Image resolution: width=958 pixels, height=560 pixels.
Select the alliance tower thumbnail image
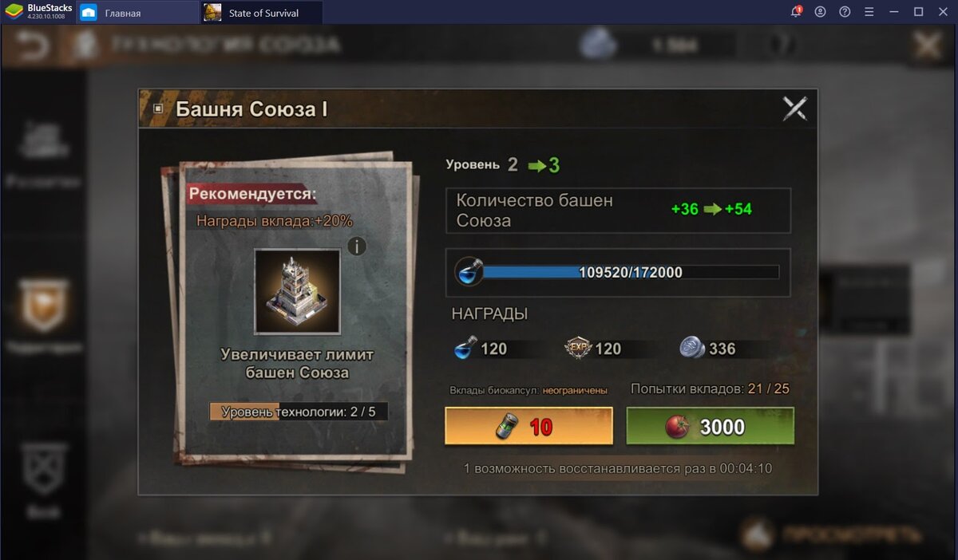click(x=297, y=290)
